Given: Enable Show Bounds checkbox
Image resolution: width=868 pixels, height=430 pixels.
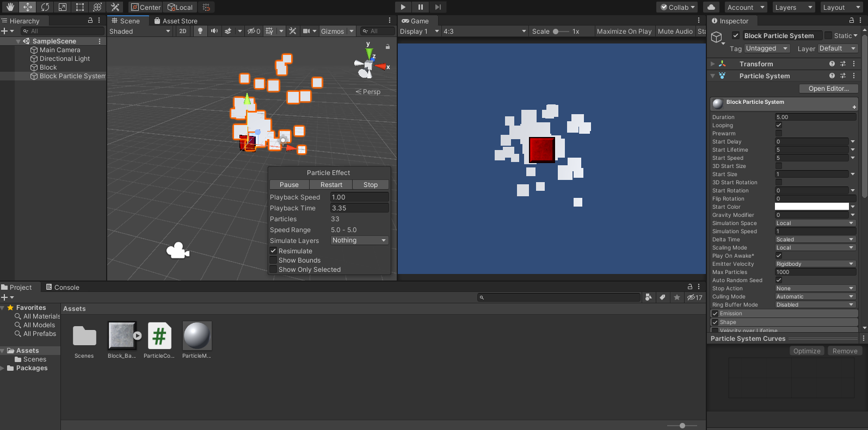Looking at the screenshot, I should pos(274,260).
